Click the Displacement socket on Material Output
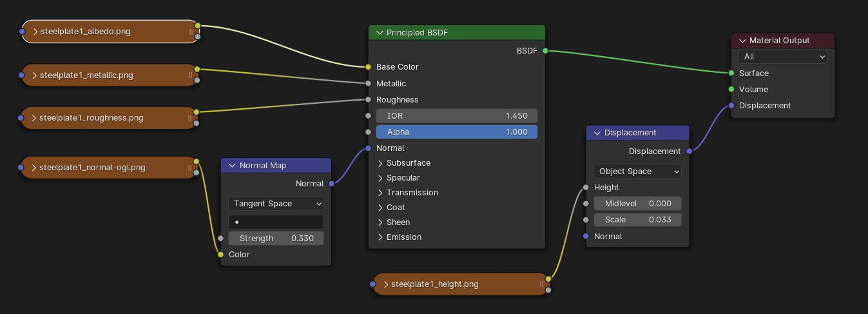 tap(731, 105)
